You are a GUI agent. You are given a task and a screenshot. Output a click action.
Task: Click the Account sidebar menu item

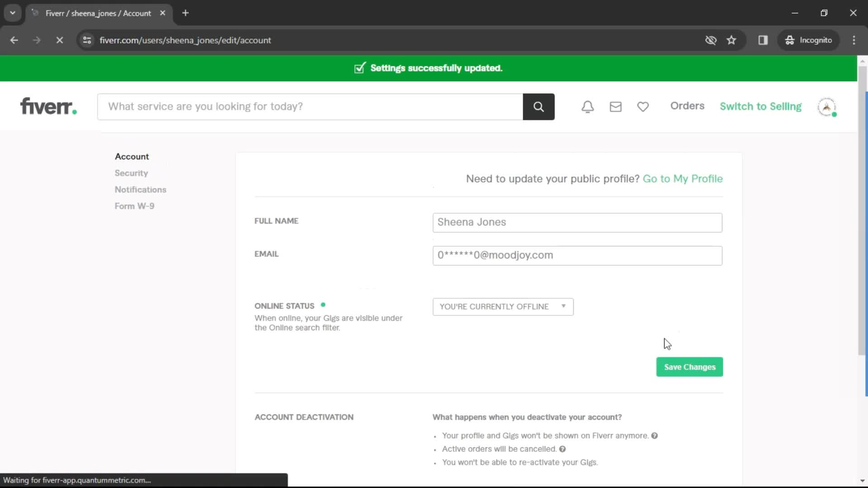[132, 156]
